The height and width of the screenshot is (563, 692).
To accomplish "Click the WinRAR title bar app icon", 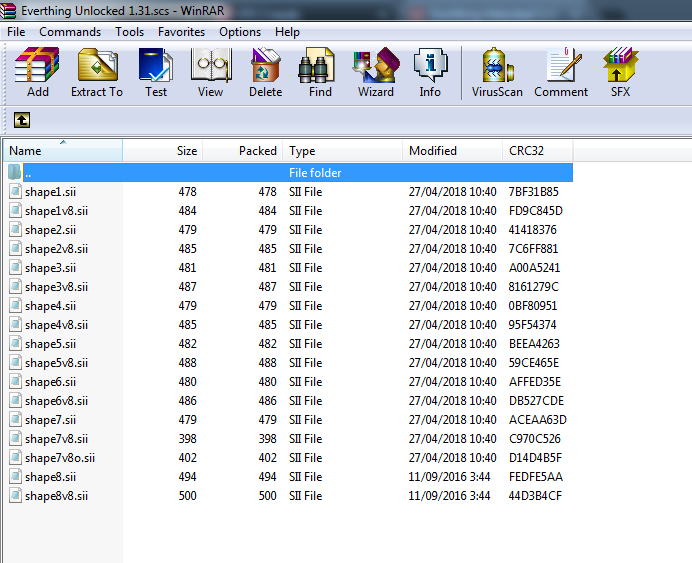I will tap(8, 10).
